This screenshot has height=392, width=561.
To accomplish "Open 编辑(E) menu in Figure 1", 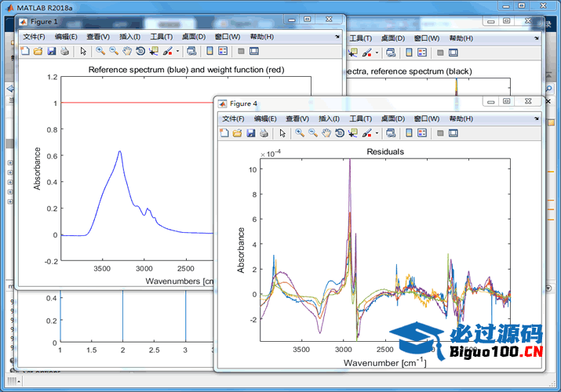I will pos(66,37).
